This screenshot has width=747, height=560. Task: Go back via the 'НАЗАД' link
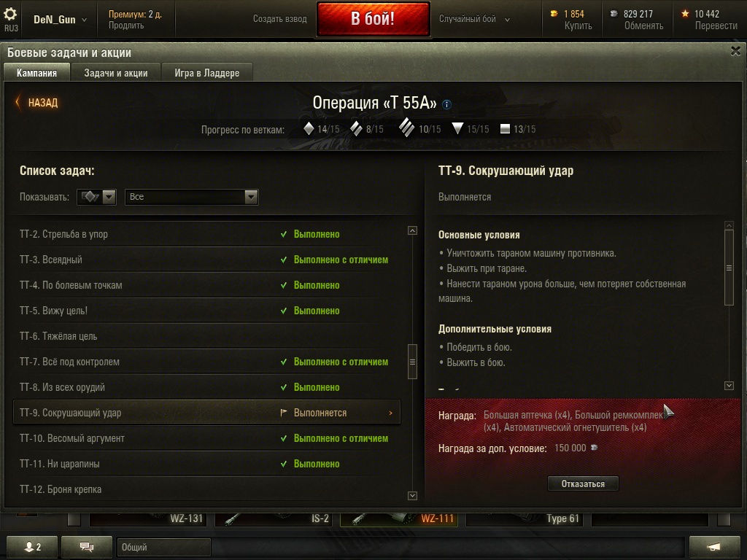click(37, 102)
